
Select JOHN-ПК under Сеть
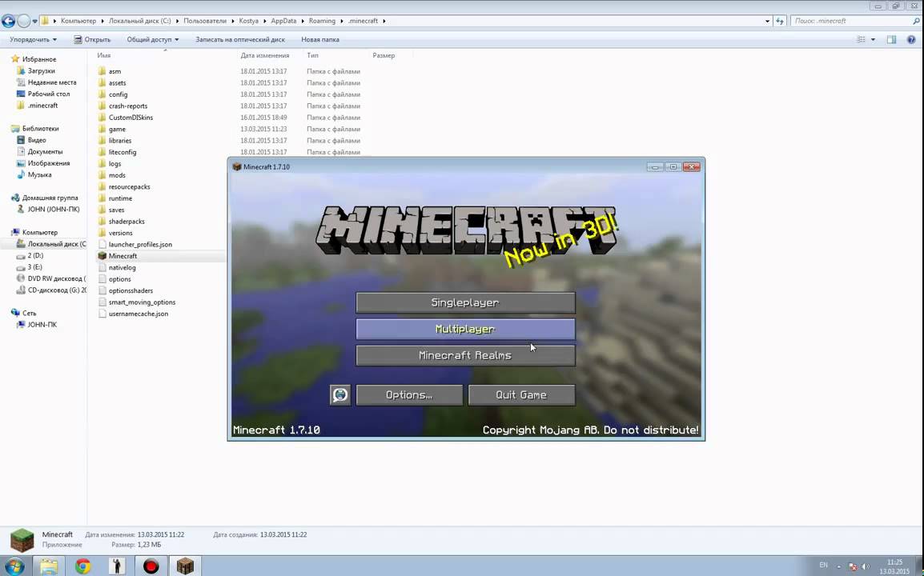coord(42,325)
